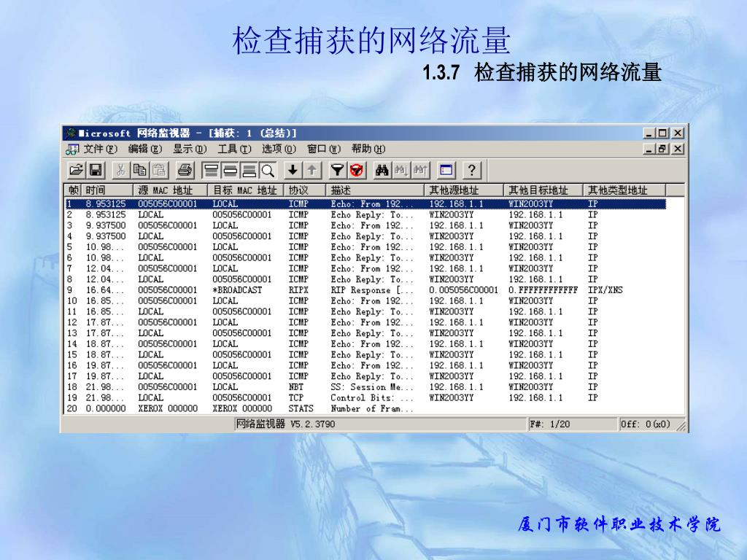Select frame number 5 in list
This screenshot has height=560, width=747.
[x=69, y=247]
